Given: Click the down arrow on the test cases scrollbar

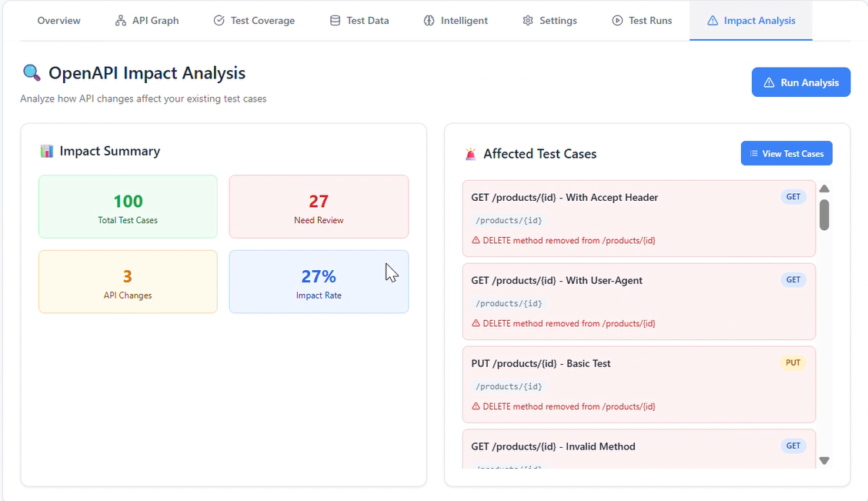Looking at the screenshot, I should point(824,460).
